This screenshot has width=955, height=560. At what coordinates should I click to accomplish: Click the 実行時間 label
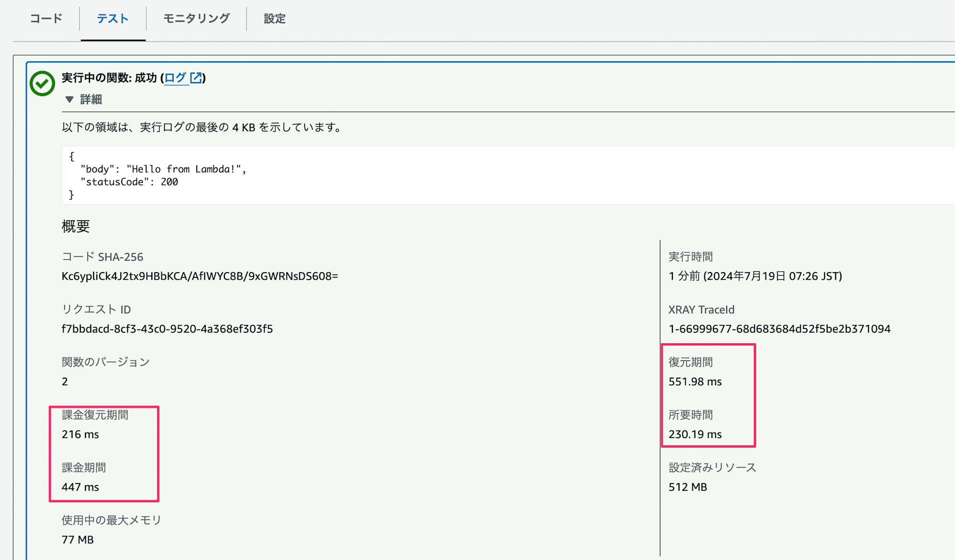(x=690, y=257)
